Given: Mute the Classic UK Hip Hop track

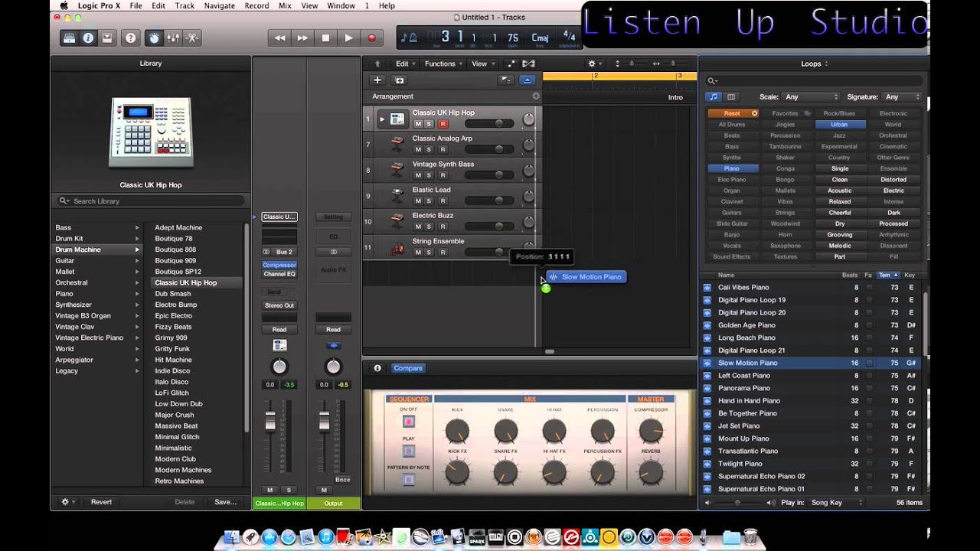Looking at the screenshot, I should [418, 123].
